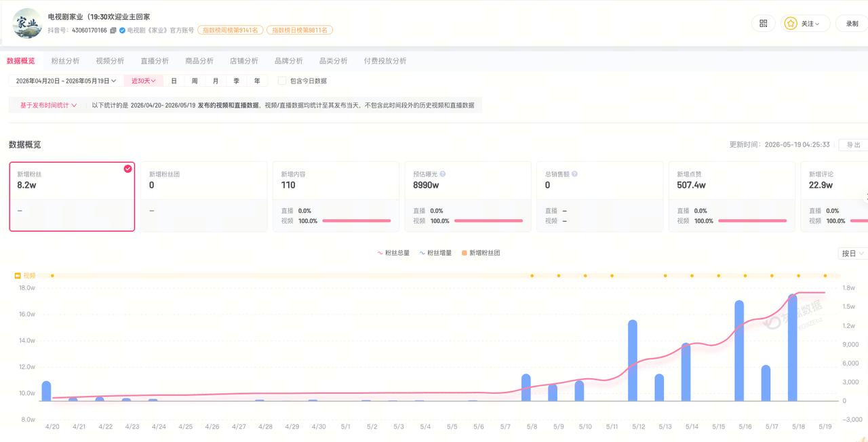Click the video marker dot for 5/15
The image size is (868, 442).
point(719,276)
